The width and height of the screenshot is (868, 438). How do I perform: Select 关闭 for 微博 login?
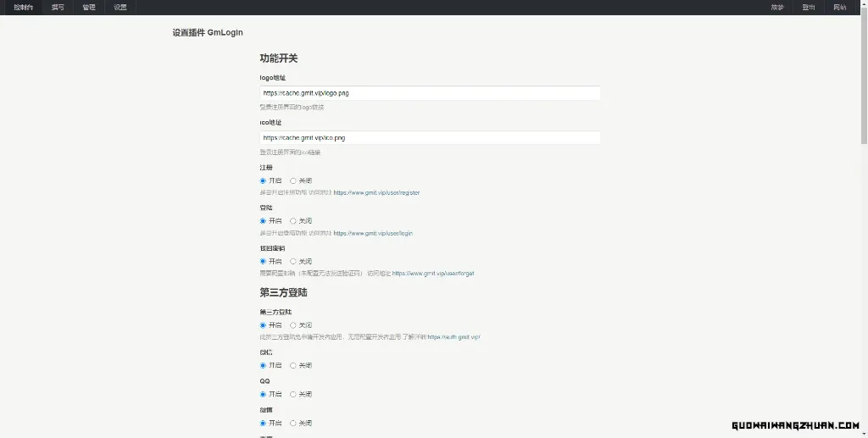[x=293, y=423]
